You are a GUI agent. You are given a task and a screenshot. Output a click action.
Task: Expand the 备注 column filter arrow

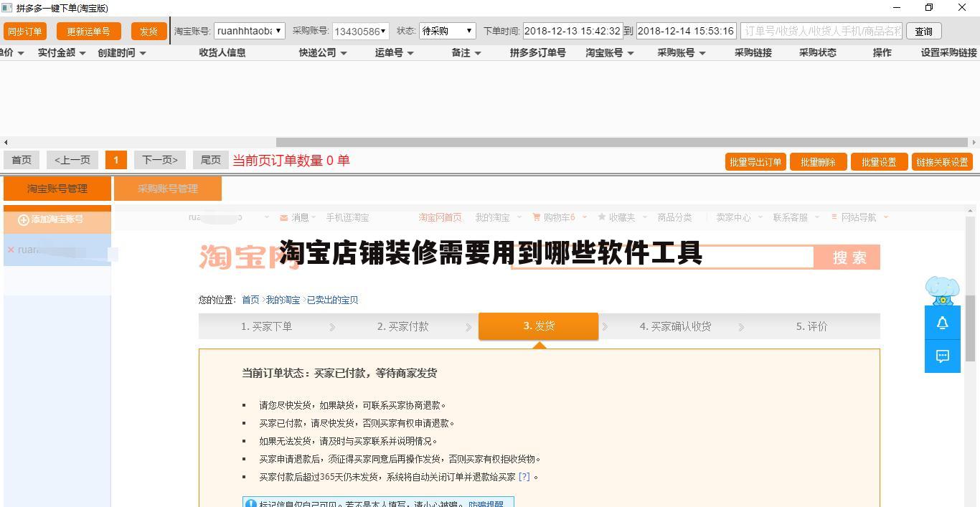[x=477, y=53]
